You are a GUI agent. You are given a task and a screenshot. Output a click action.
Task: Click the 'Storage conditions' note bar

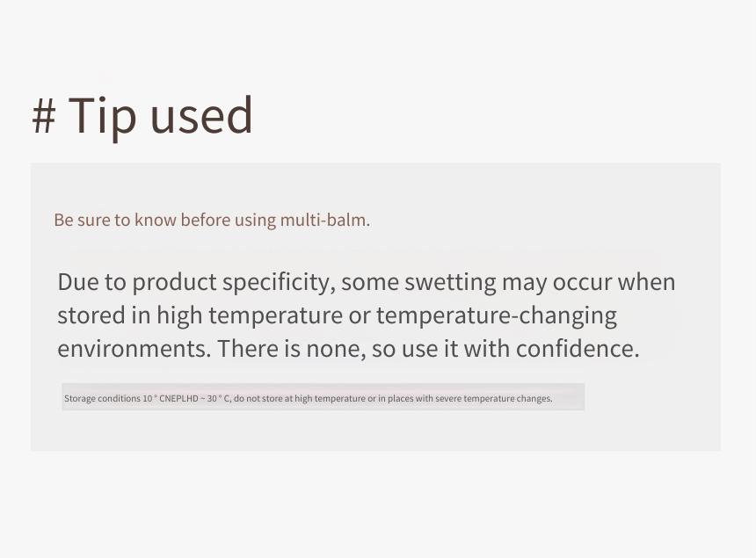[x=323, y=397]
